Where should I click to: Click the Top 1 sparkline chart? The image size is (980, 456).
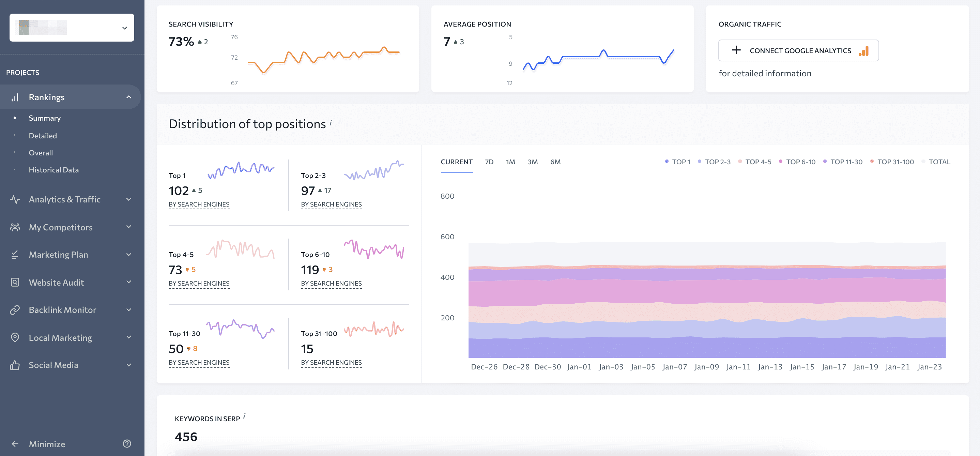(x=241, y=169)
